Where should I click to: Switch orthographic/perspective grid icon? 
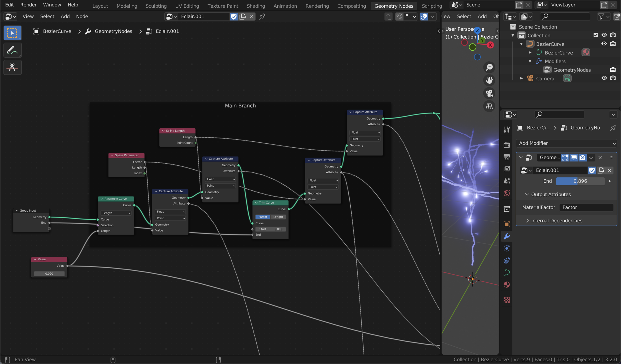pyautogui.click(x=489, y=106)
